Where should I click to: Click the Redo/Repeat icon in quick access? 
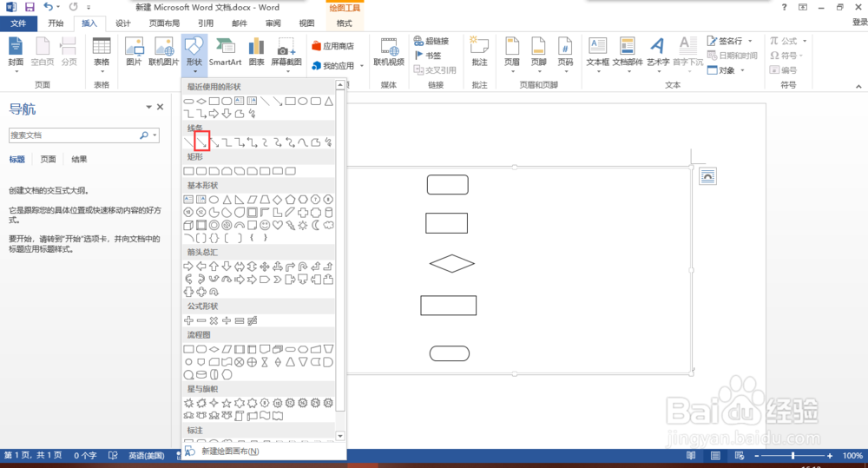pos(73,7)
